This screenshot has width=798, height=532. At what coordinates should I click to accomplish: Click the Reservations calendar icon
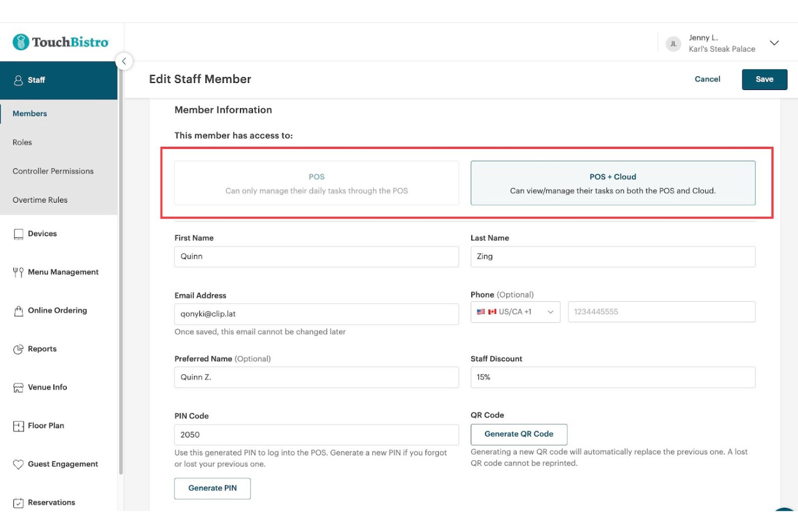[18, 503]
